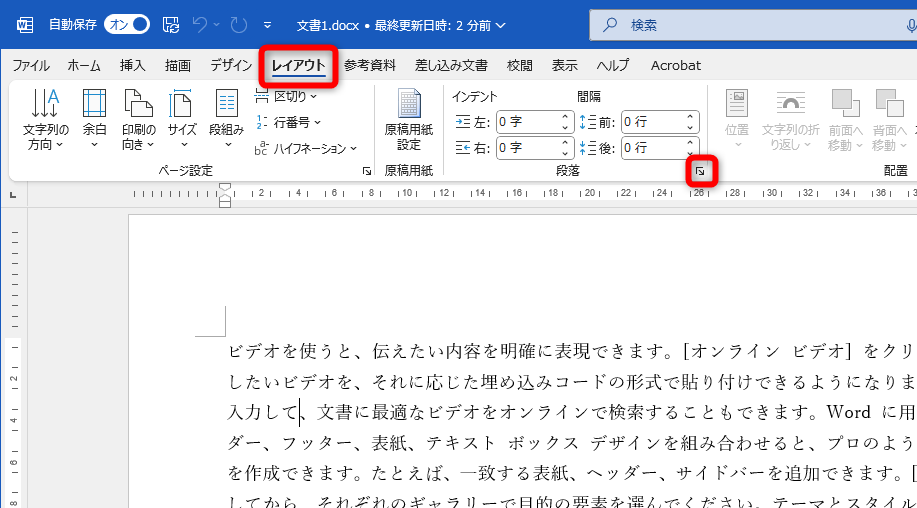Click the first line indent marker on ruler

click(x=225, y=188)
